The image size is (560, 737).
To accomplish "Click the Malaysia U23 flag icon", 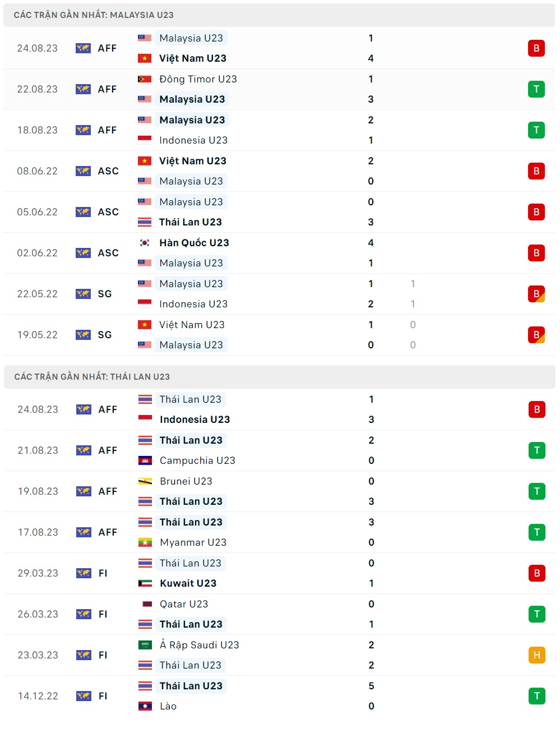I will 145,38.
